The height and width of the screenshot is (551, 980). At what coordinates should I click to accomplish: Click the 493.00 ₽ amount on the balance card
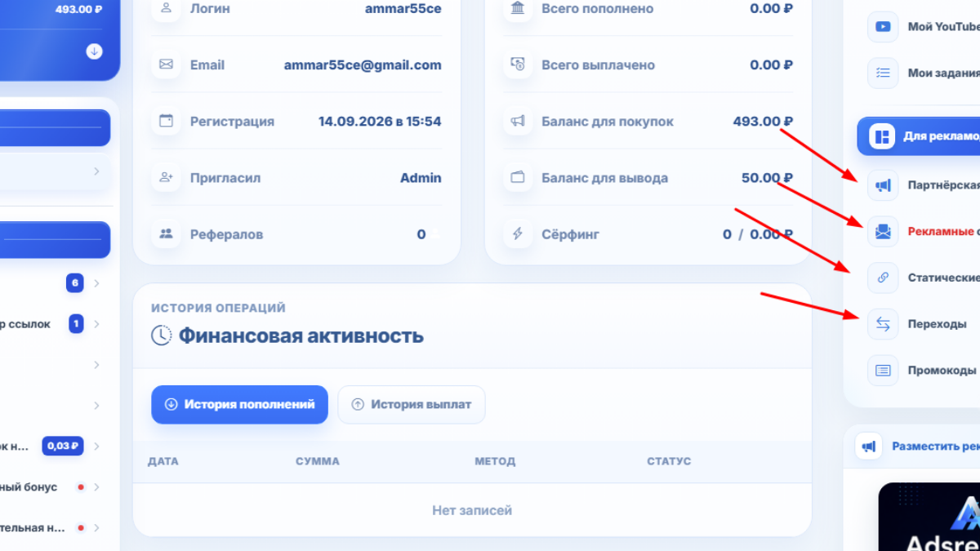(x=78, y=10)
